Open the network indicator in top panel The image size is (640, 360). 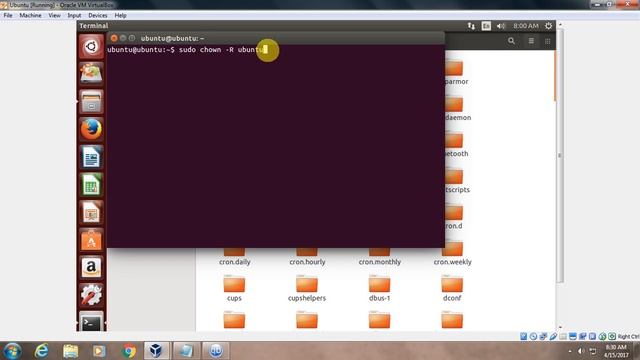click(x=471, y=26)
